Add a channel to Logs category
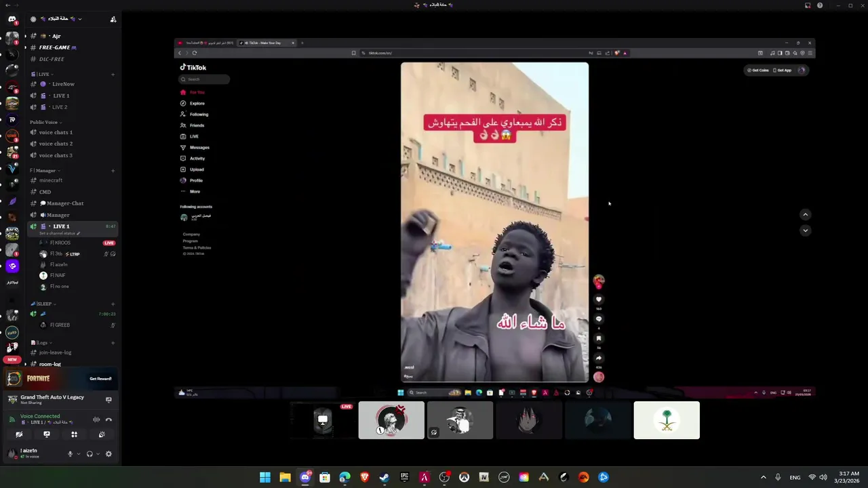868x488 pixels. pyautogui.click(x=113, y=343)
